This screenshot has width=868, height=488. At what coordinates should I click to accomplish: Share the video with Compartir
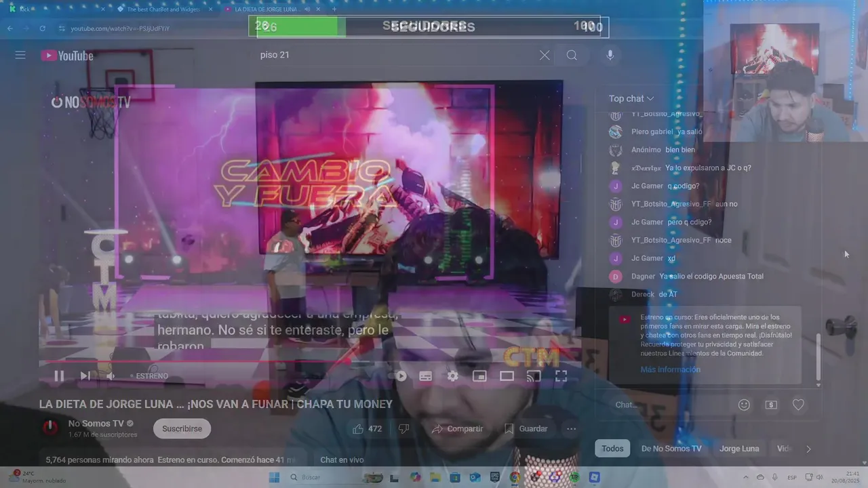(457, 428)
